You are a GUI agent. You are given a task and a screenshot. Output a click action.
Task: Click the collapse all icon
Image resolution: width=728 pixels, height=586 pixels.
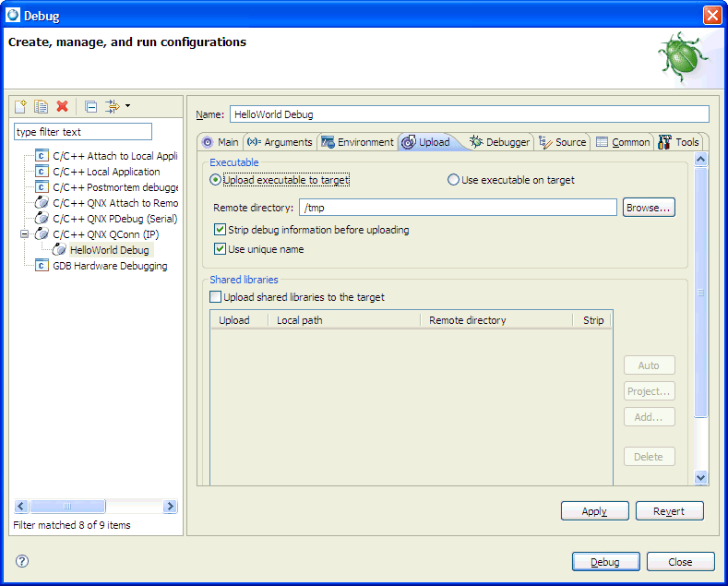click(x=91, y=107)
